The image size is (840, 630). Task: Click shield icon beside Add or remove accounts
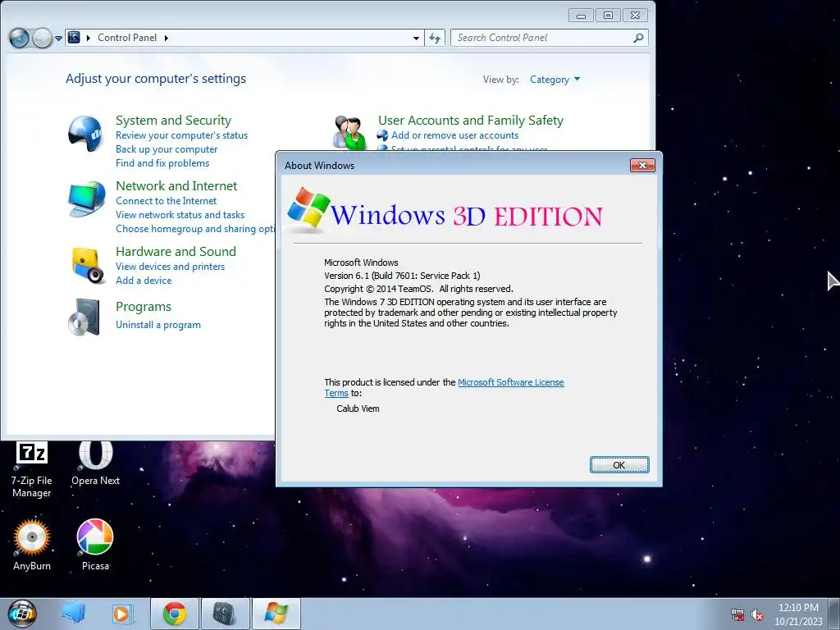[382, 135]
